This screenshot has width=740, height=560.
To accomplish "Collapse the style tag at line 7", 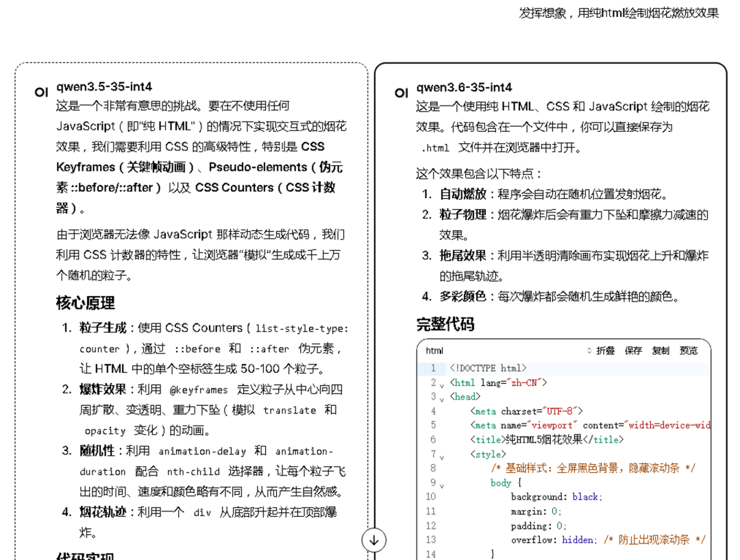I will point(442,458).
